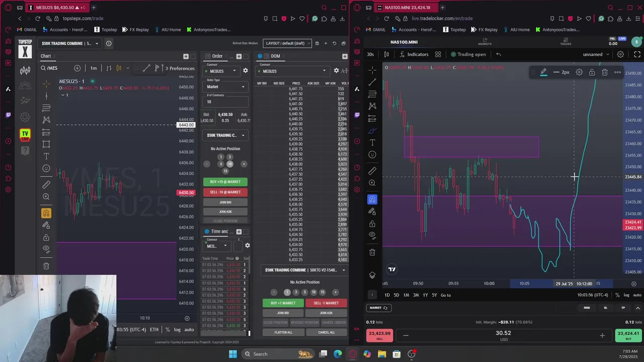Select the crosshair tool in TopstepX chart

(x=46, y=83)
